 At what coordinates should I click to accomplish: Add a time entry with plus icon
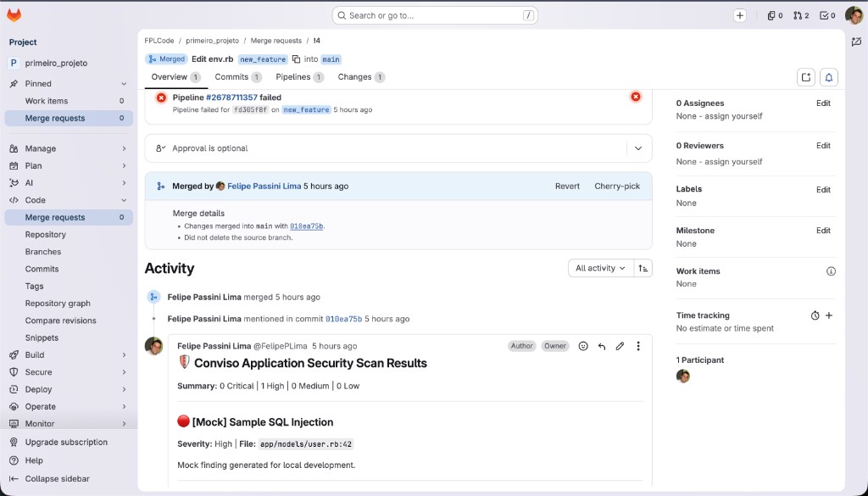[829, 315]
